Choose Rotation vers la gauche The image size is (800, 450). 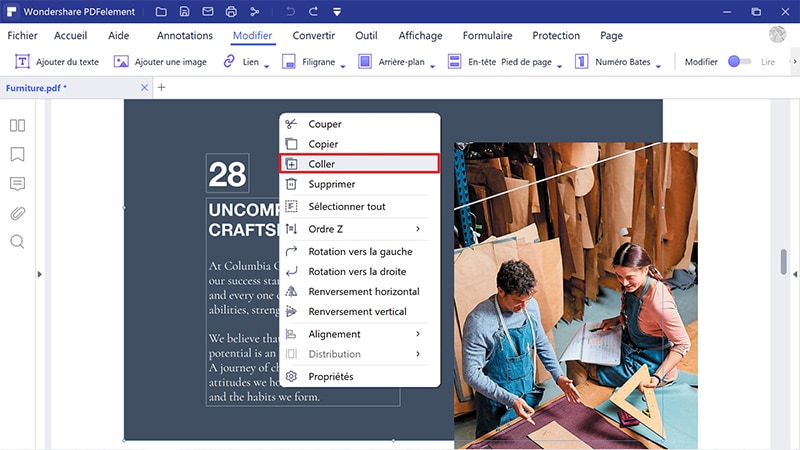(x=360, y=251)
